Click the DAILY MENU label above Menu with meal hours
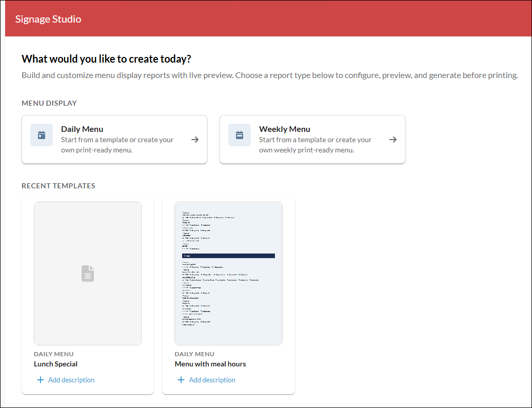 click(x=194, y=354)
